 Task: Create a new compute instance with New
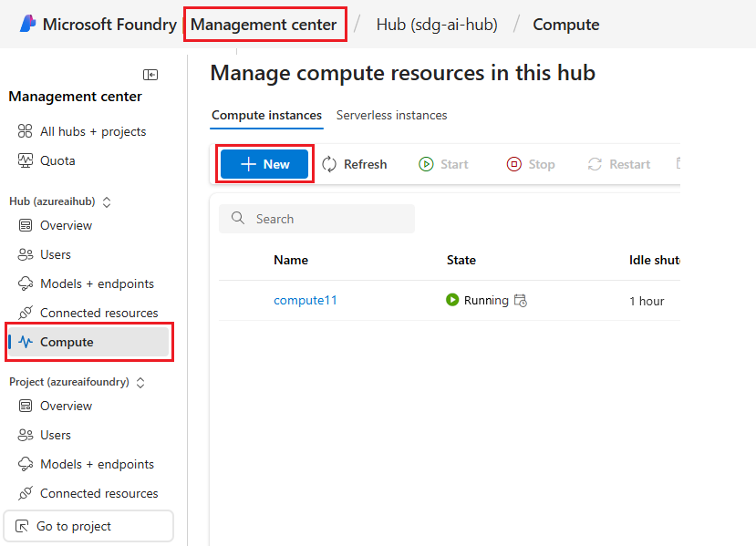tap(264, 164)
